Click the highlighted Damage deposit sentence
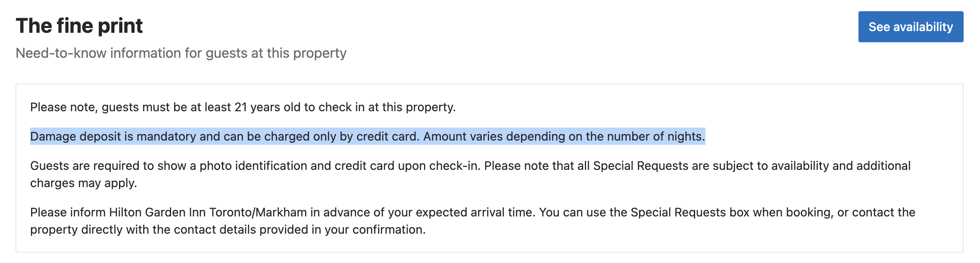 pyautogui.click(x=368, y=136)
